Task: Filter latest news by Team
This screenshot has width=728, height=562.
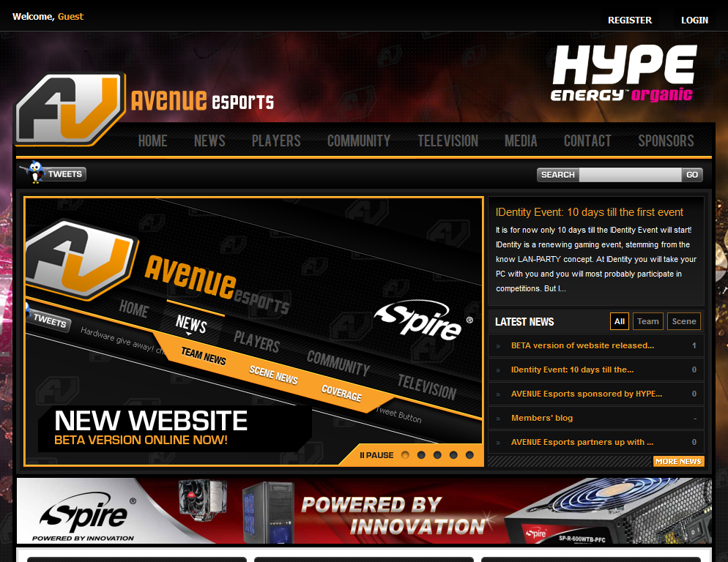Action: click(x=647, y=321)
